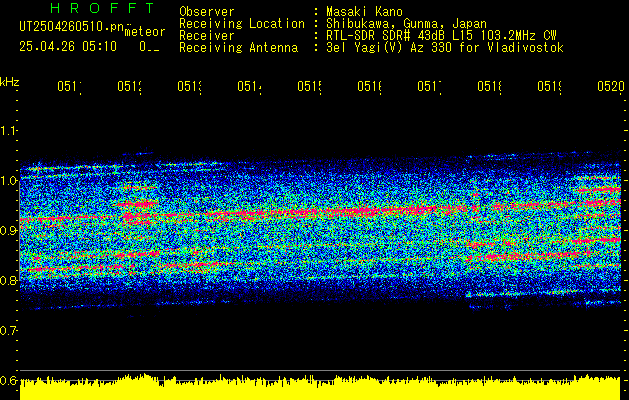The width and height of the screenshot is (629, 400).
Task: Click the 'Receiver' field label
Action: (207, 36)
